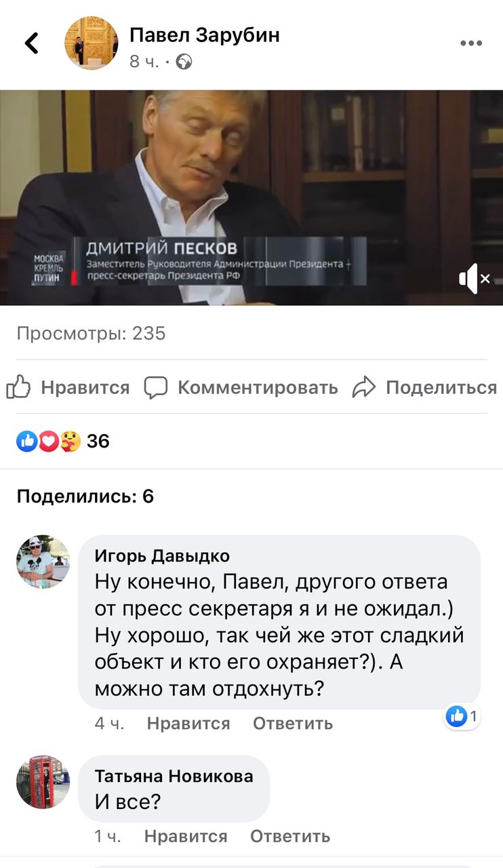
Task: Open Игорь Давыдко's avatar
Action: pyautogui.click(x=43, y=561)
